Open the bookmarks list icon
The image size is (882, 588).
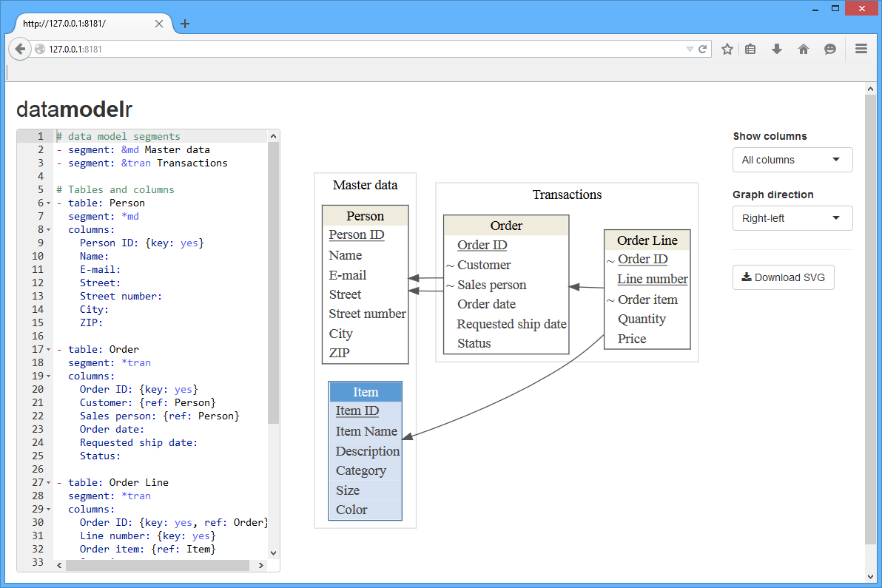(x=750, y=50)
